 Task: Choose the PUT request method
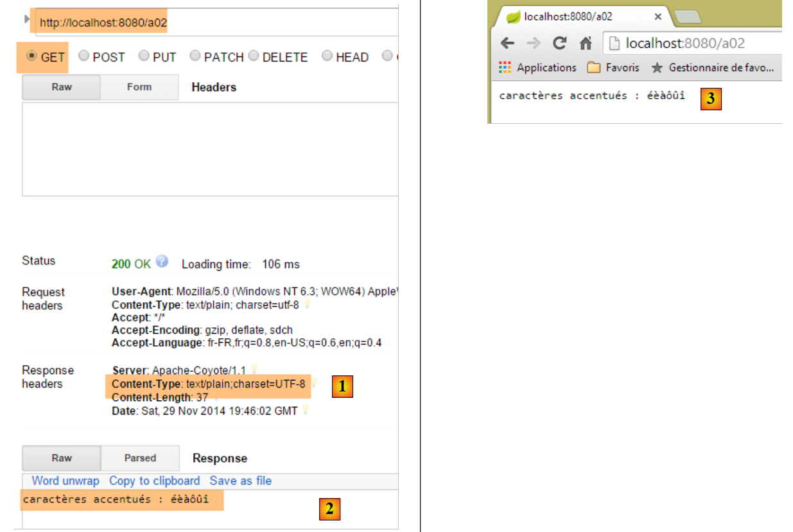[144, 56]
